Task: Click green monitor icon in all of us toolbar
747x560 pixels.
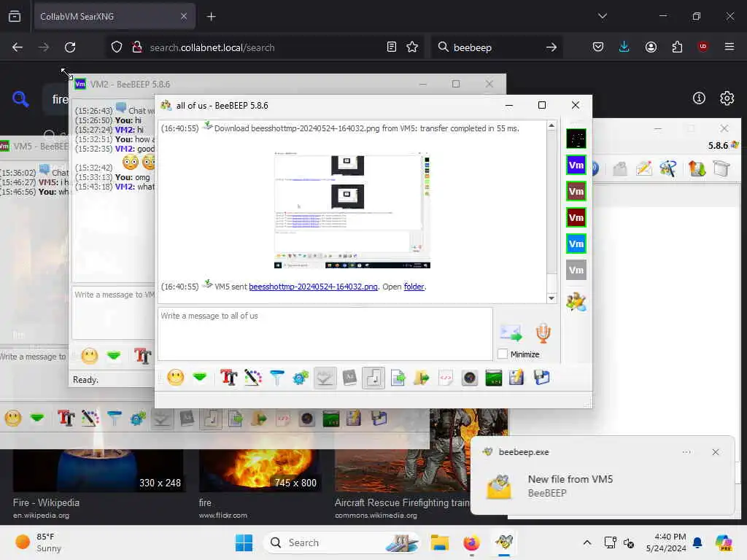Action: tap(494, 378)
